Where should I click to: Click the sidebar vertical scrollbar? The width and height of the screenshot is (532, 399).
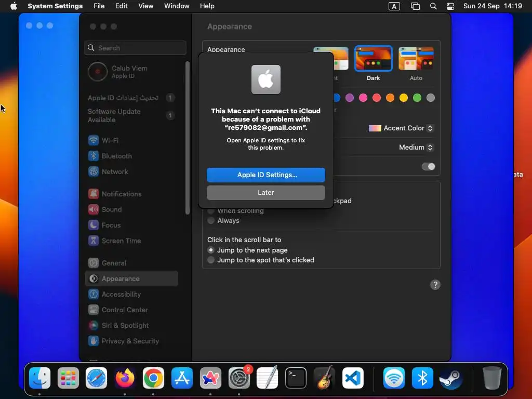point(188,138)
